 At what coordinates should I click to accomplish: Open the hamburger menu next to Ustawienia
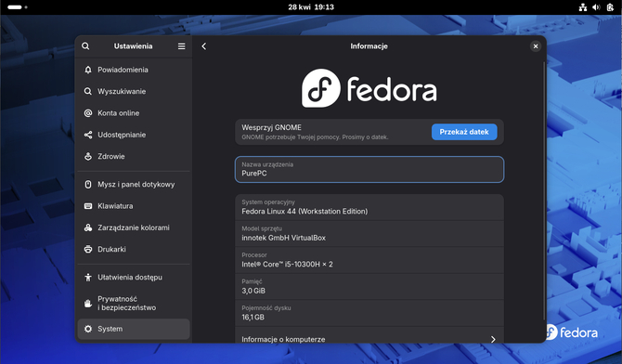(x=181, y=46)
